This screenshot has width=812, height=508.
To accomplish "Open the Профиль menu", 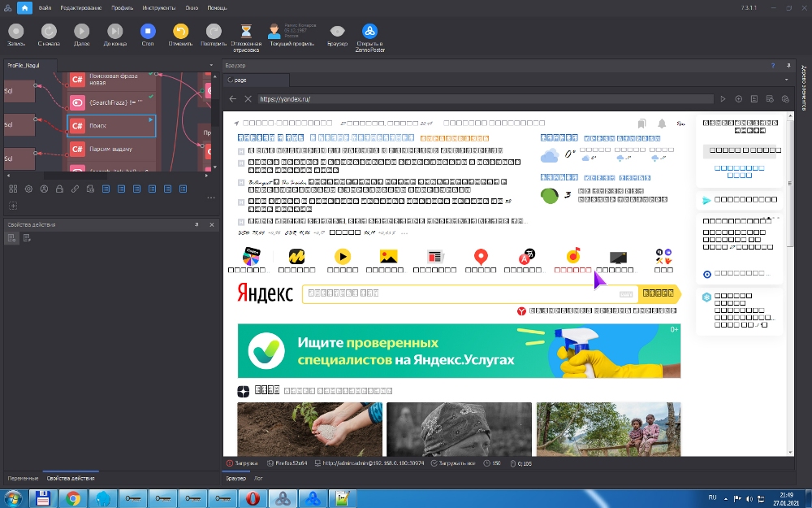I will (x=123, y=8).
